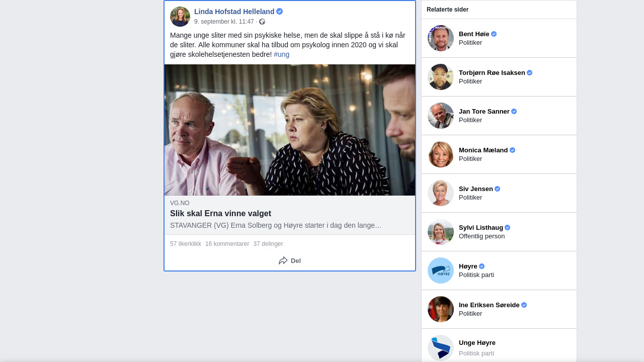Screen dimensions: 644x362
Task: Click the VG article preview photo
Action: [x=290, y=130]
